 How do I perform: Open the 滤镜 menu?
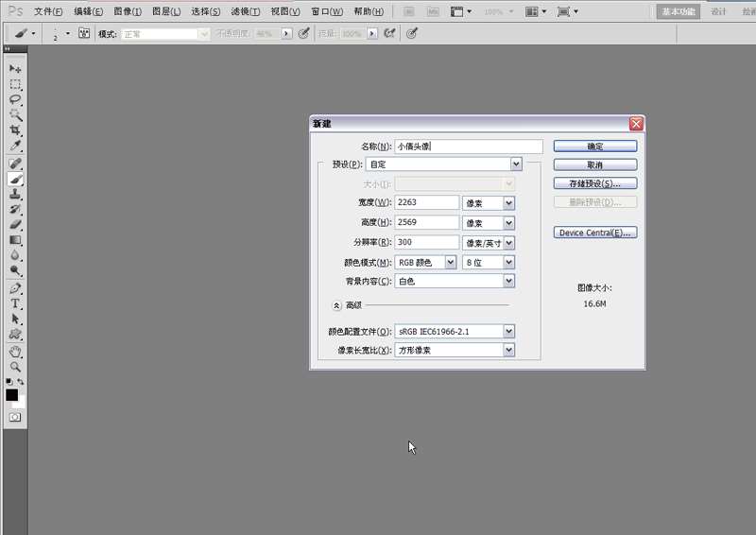click(245, 11)
